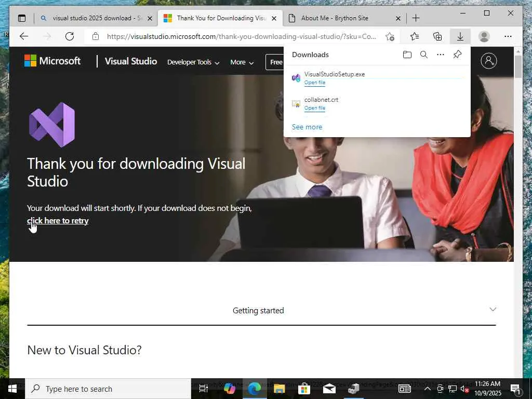The height and width of the screenshot is (399, 532).
Task: Open the network icon in system tray
Action: pos(453,389)
